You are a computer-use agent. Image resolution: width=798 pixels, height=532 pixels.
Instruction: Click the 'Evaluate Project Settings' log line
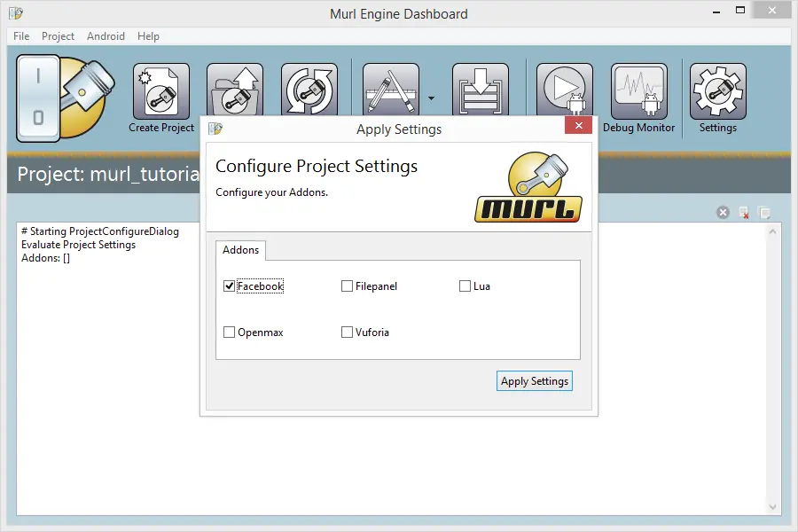click(78, 245)
